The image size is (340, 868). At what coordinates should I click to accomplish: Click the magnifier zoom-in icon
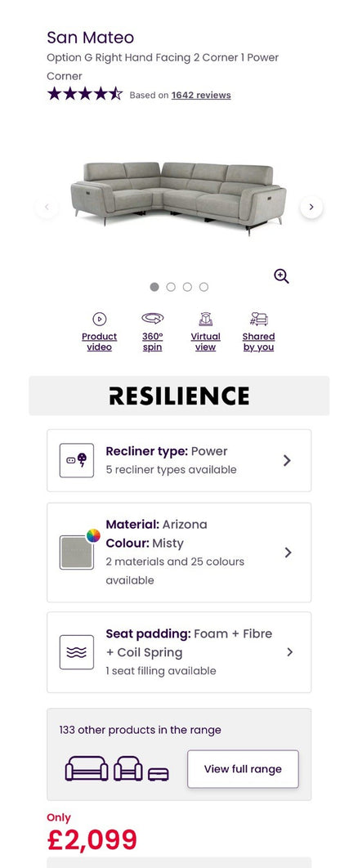pos(281,276)
